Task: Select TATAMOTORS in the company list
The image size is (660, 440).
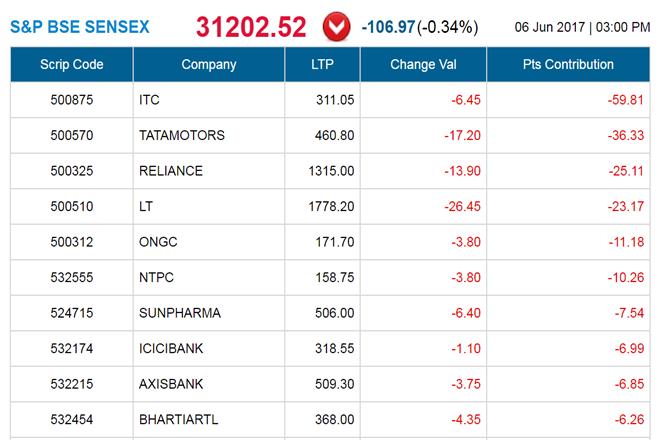Action: click(x=183, y=136)
